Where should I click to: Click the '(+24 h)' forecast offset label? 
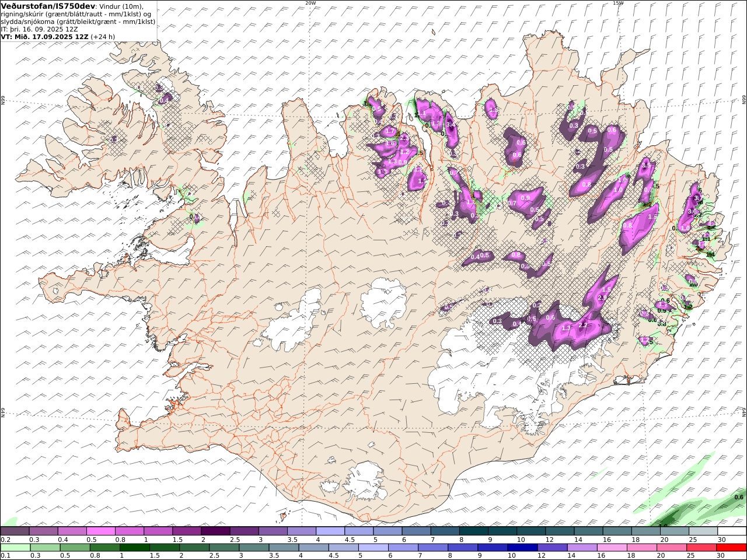(x=103, y=36)
